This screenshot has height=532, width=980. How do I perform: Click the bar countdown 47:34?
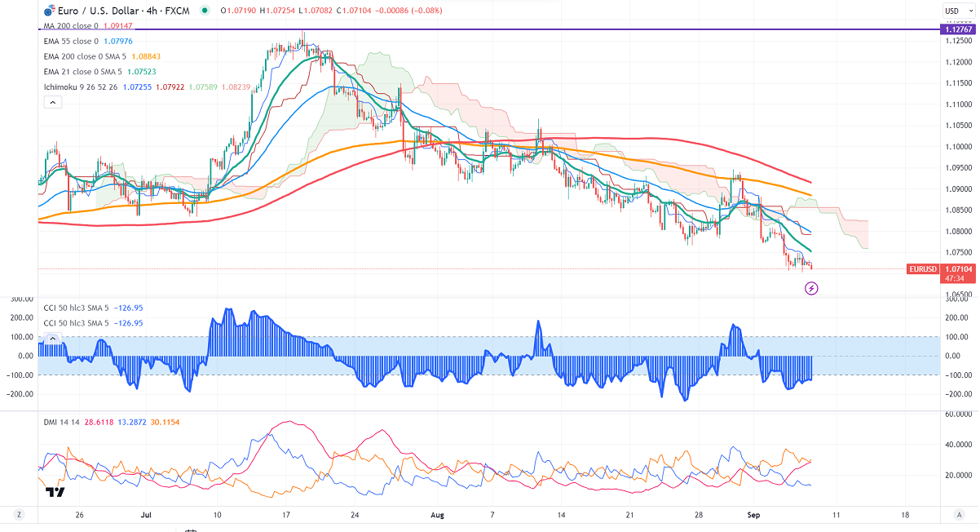tap(954, 277)
